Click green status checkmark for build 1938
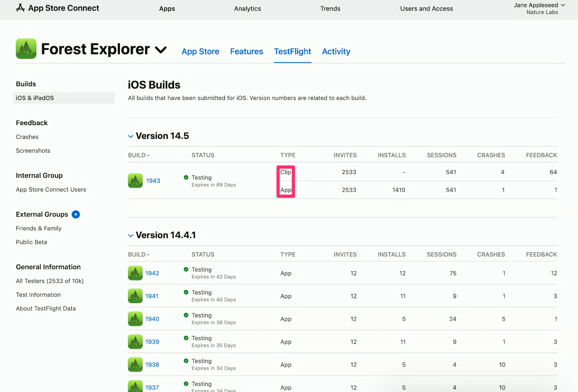Screen dimensions: 578x392 [x=186, y=361]
